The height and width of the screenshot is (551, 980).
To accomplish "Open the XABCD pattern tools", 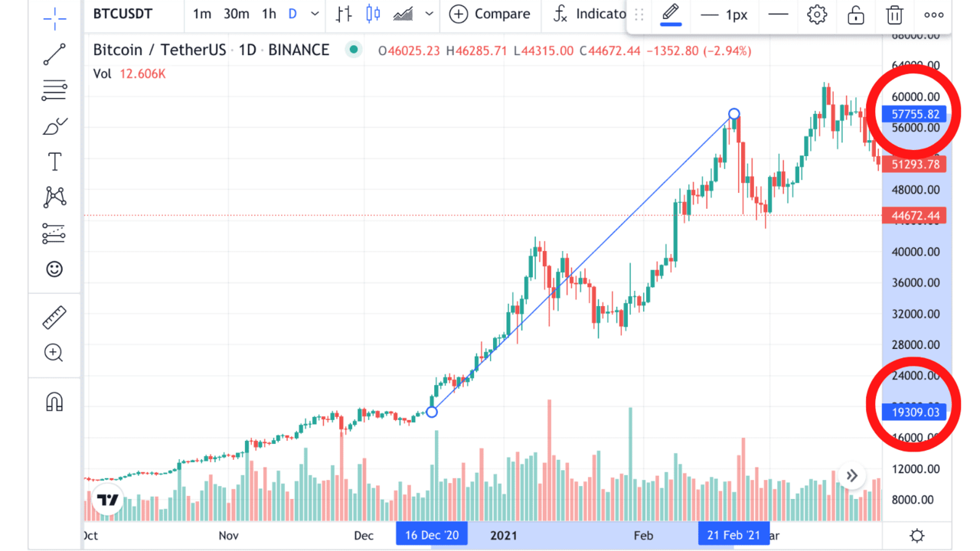I will pos(54,197).
